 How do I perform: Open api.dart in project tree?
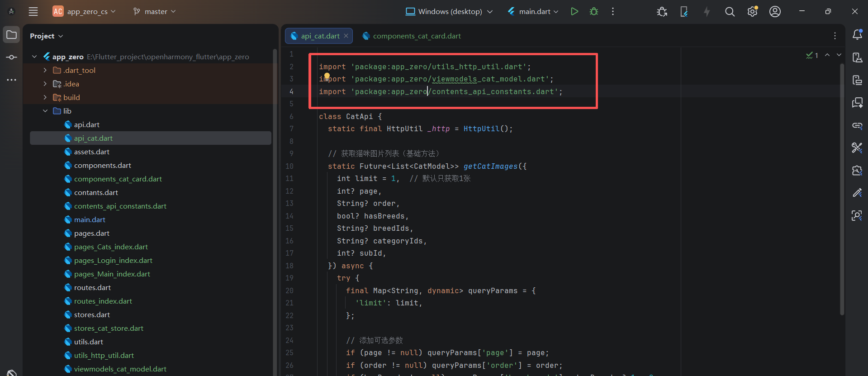click(x=86, y=124)
